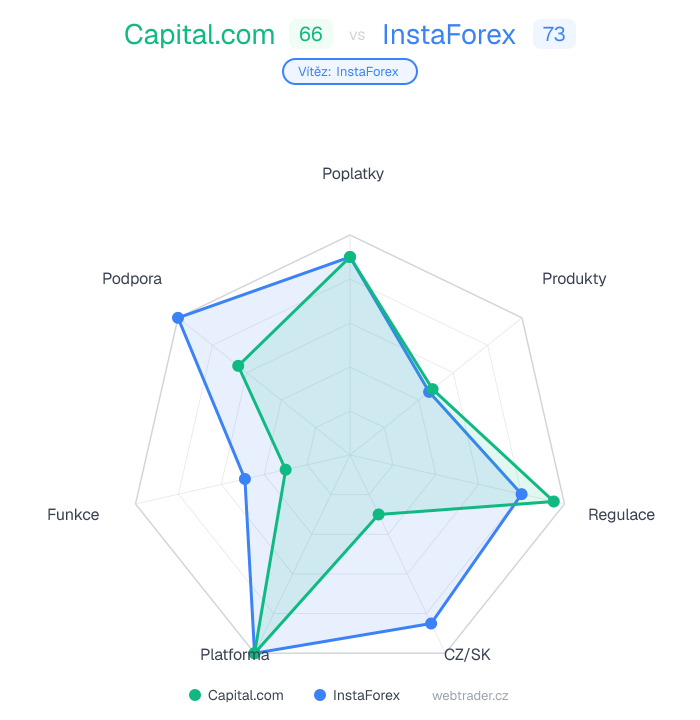Click the Poplatky axis label
Image resolution: width=700 pixels, height=720 pixels.
click(x=353, y=174)
